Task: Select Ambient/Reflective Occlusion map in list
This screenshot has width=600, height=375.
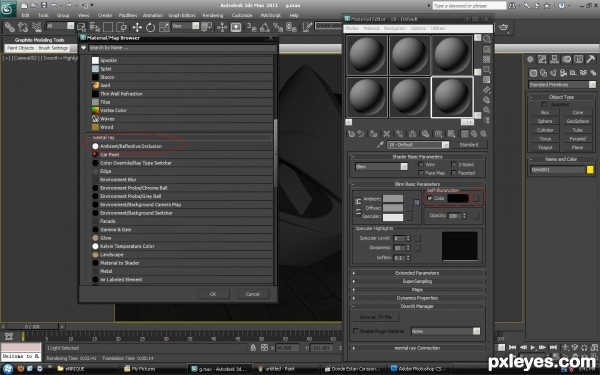Action: click(x=131, y=146)
